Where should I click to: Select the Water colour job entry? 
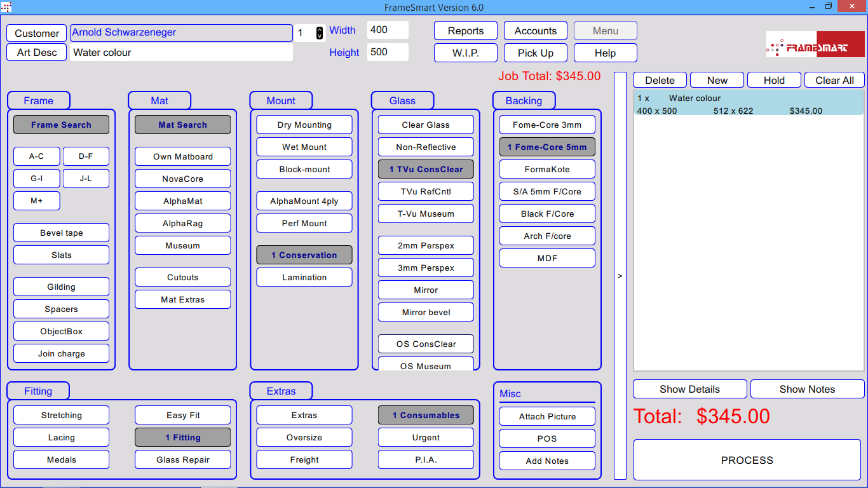pos(748,104)
